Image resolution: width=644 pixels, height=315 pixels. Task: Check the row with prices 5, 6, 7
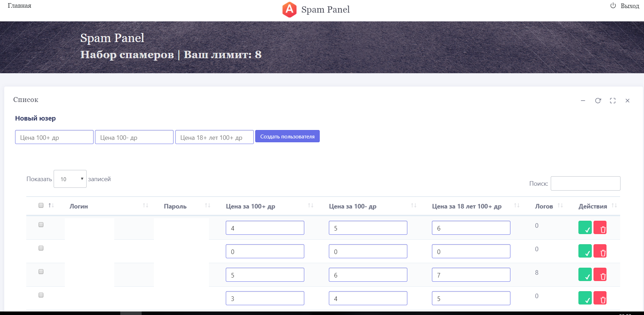click(x=41, y=272)
